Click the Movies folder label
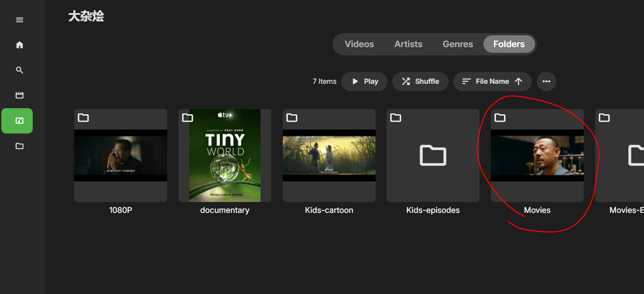This screenshot has width=644, height=294. [x=537, y=210]
